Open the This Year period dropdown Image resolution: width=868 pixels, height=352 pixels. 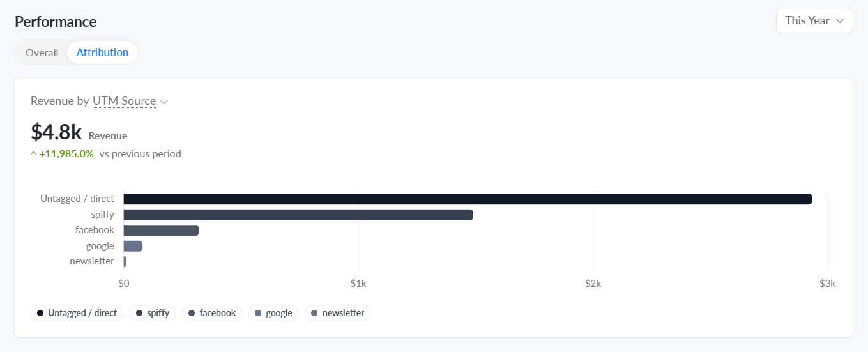pyautogui.click(x=814, y=20)
